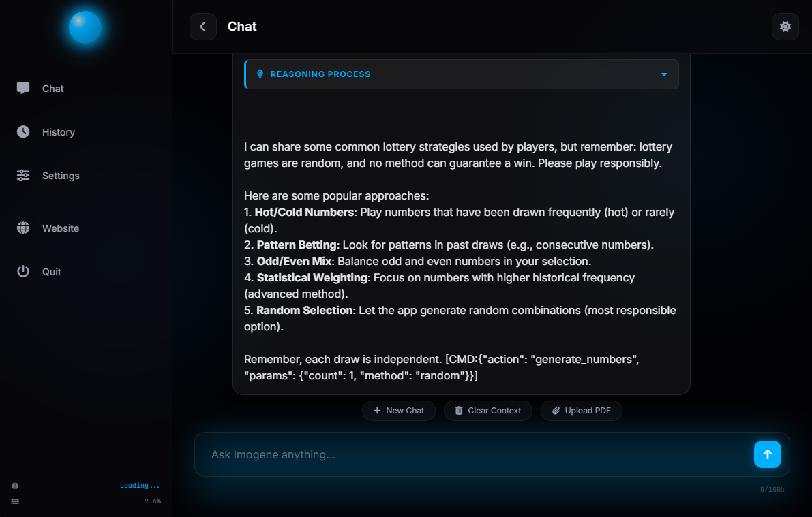Click the Clear Context button
Screen dimensions: 812x517
(488, 411)
